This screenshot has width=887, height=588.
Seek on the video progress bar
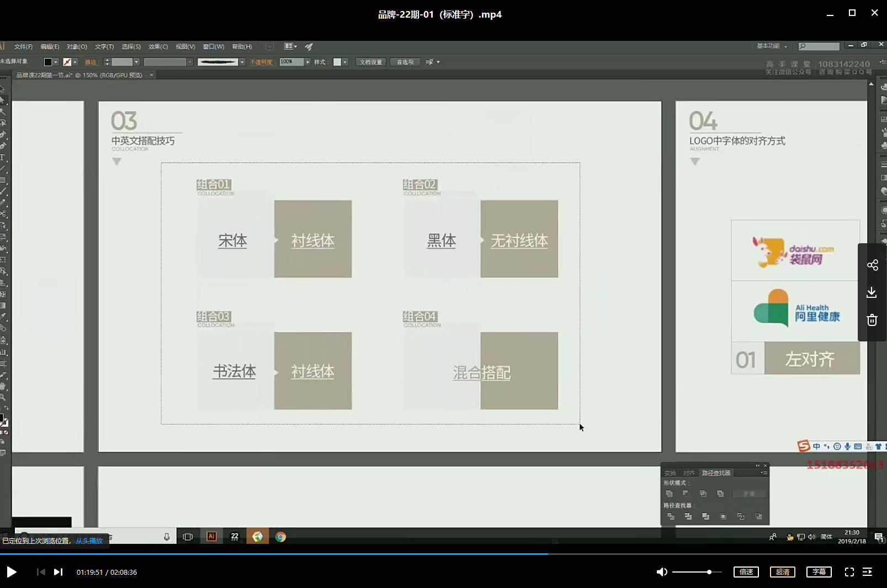[x=442, y=553]
